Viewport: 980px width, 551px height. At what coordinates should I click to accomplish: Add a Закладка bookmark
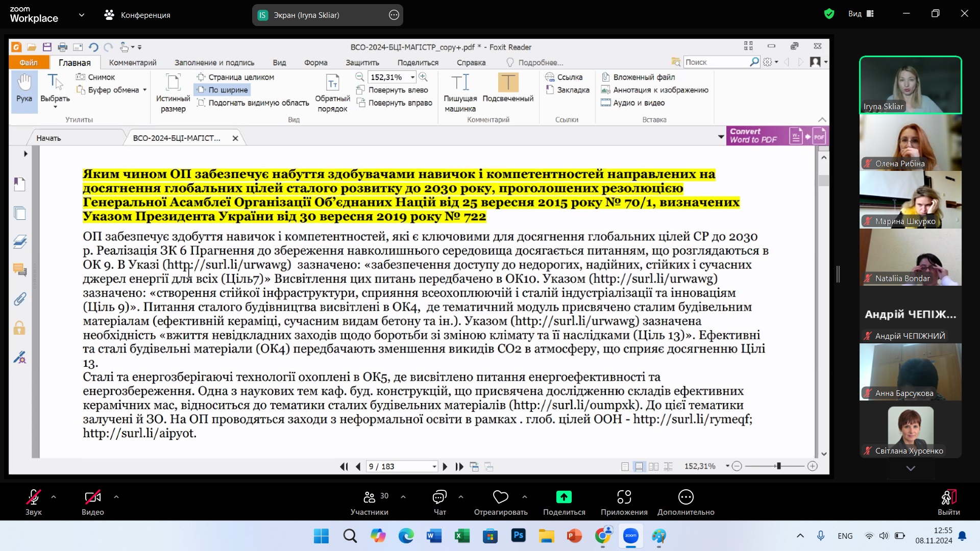[x=567, y=90]
